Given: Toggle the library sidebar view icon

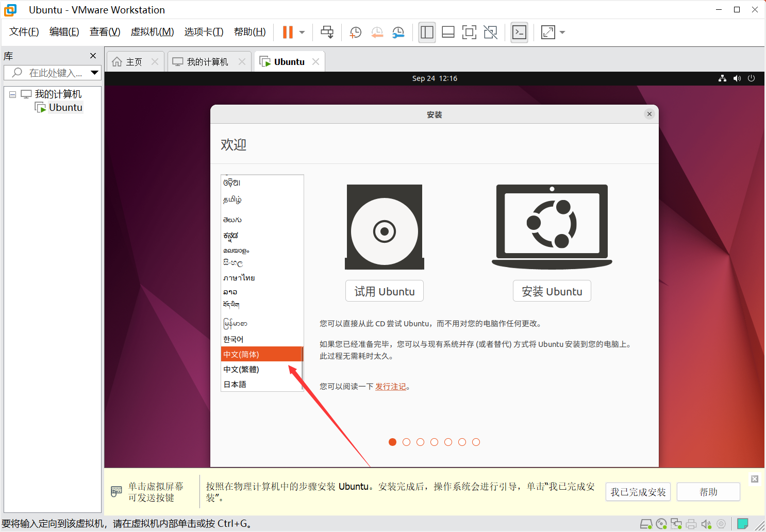Looking at the screenshot, I should [427, 32].
